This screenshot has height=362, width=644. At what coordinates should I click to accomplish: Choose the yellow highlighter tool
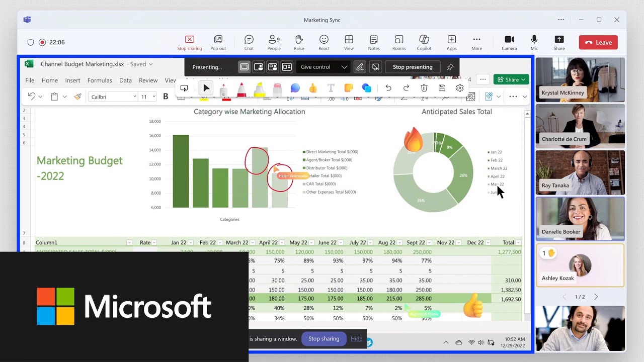259,89
